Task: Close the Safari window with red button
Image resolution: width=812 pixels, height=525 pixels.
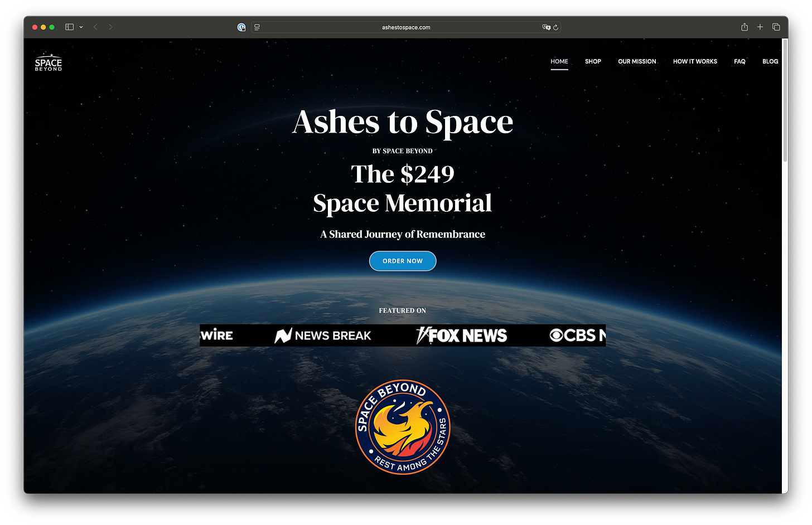Action: click(35, 27)
